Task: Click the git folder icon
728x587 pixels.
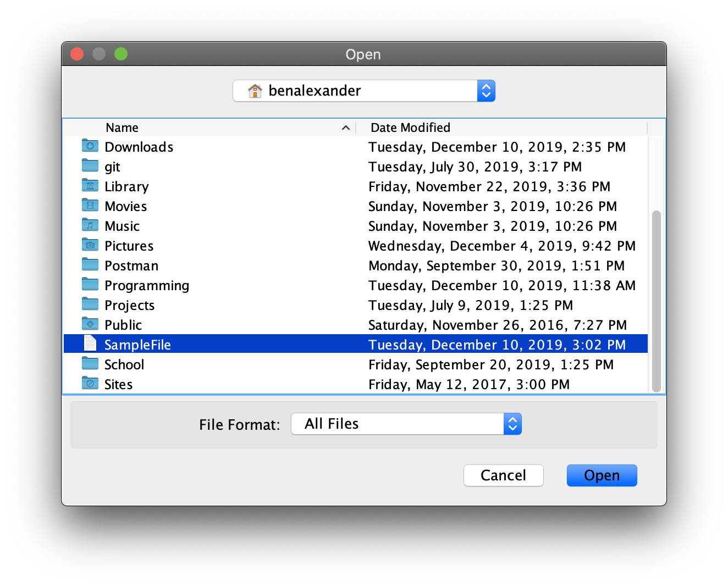Action: tap(90, 165)
